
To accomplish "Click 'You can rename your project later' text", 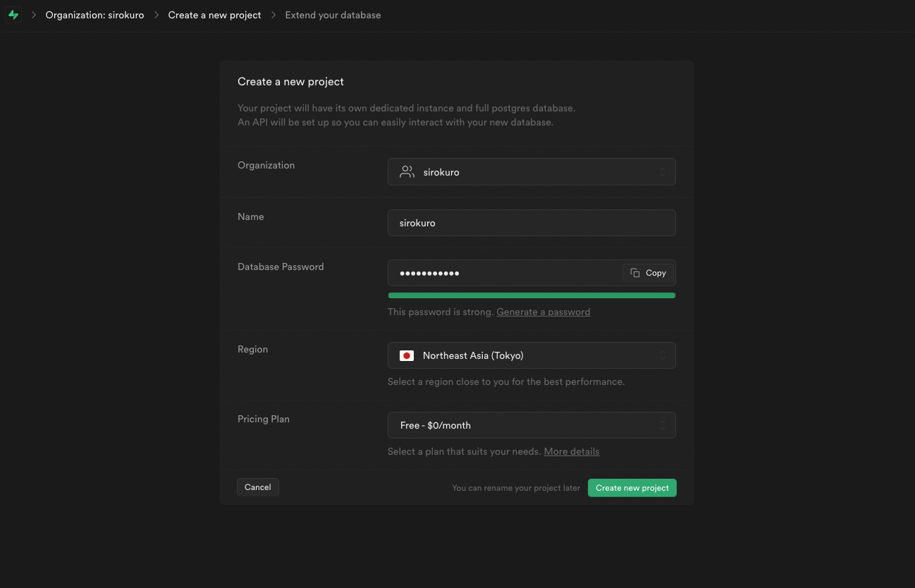I will (x=516, y=488).
